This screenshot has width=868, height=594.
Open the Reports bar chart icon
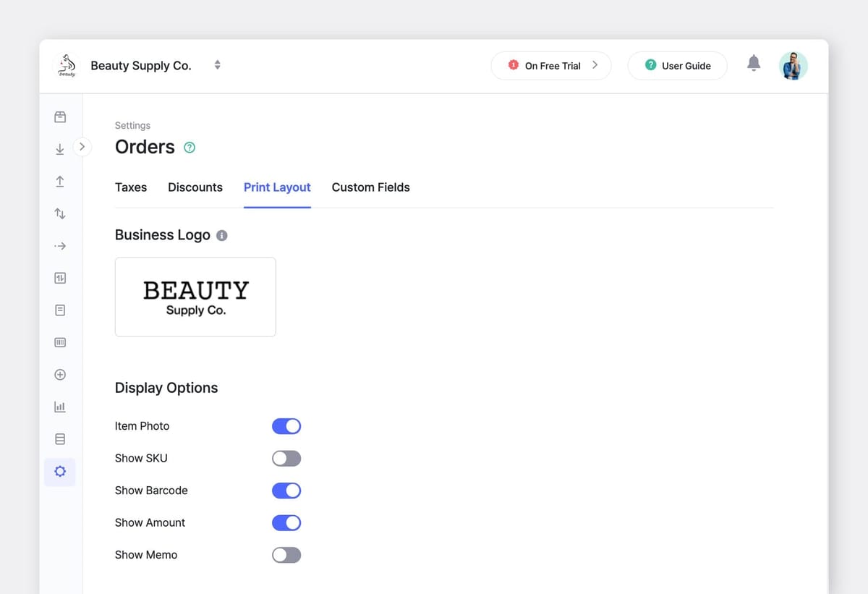tap(60, 406)
